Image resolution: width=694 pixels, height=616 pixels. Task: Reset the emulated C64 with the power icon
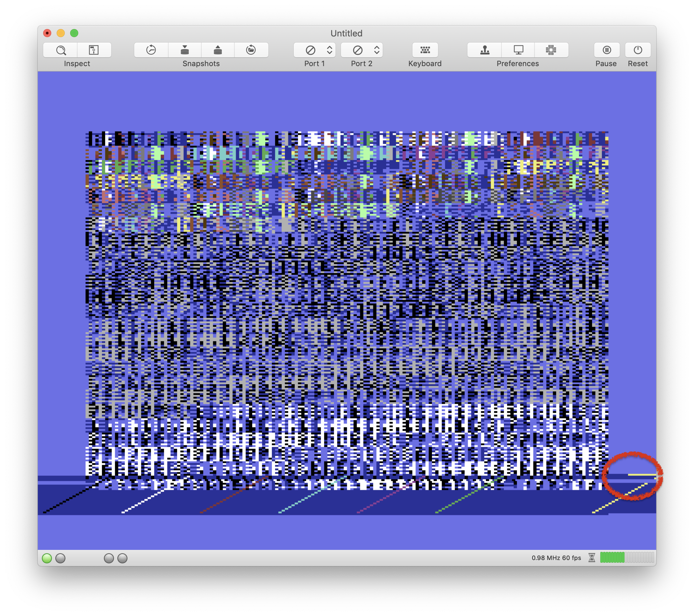[x=638, y=50]
